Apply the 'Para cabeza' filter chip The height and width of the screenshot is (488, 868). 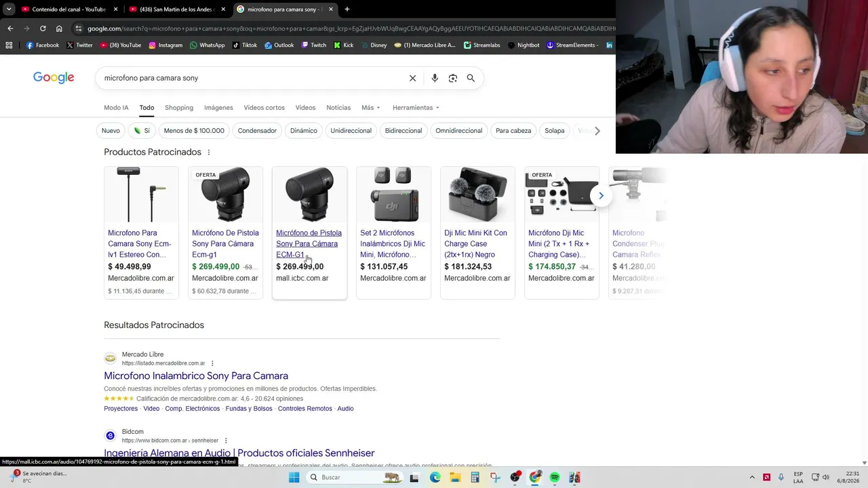[513, 131]
